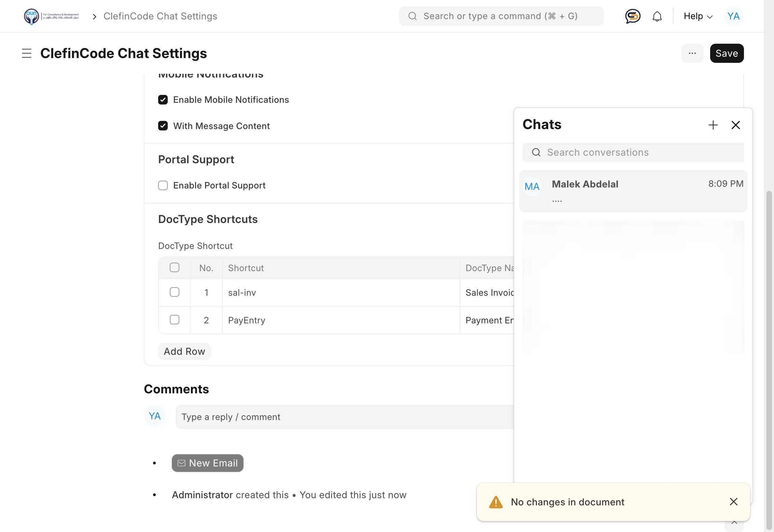
Task: Toggle the sidebar hamburger menu
Action: tap(27, 53)
